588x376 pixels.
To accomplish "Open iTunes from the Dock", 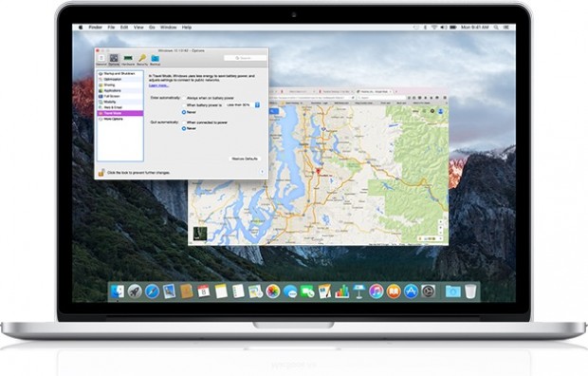I will (377, 291).
